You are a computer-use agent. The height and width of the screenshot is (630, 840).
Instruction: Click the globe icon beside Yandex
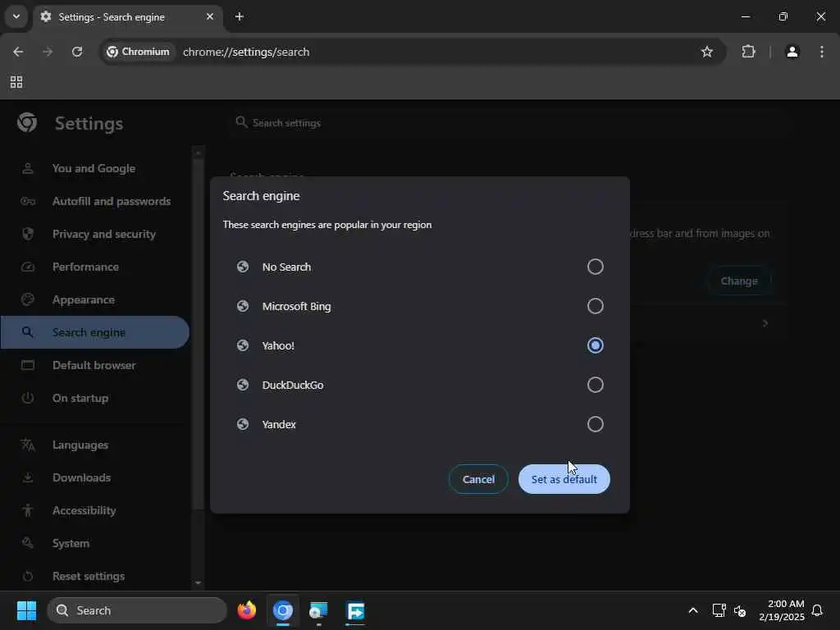click(243, 424)
